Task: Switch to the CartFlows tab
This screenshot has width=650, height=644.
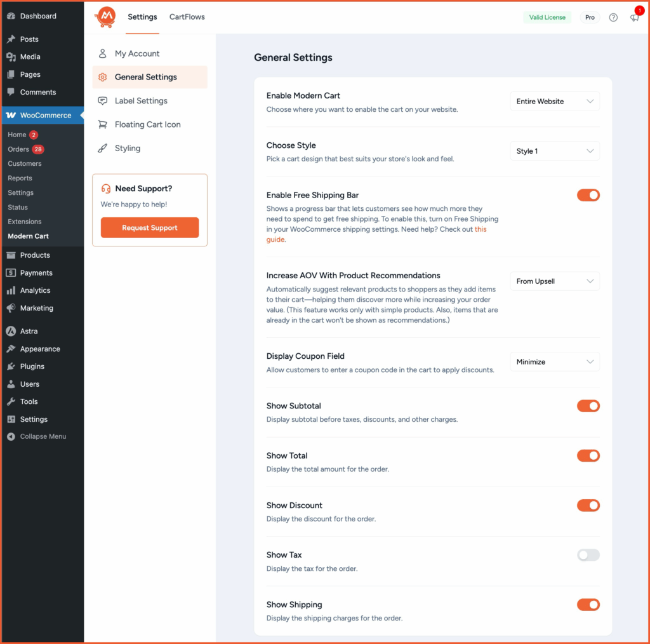Action: [187, 17]
